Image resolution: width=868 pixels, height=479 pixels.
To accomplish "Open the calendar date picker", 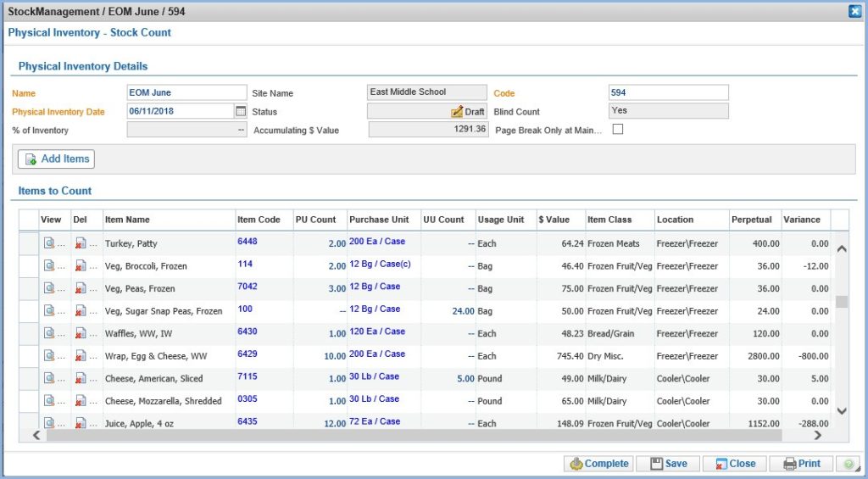I will pos(240,111).
